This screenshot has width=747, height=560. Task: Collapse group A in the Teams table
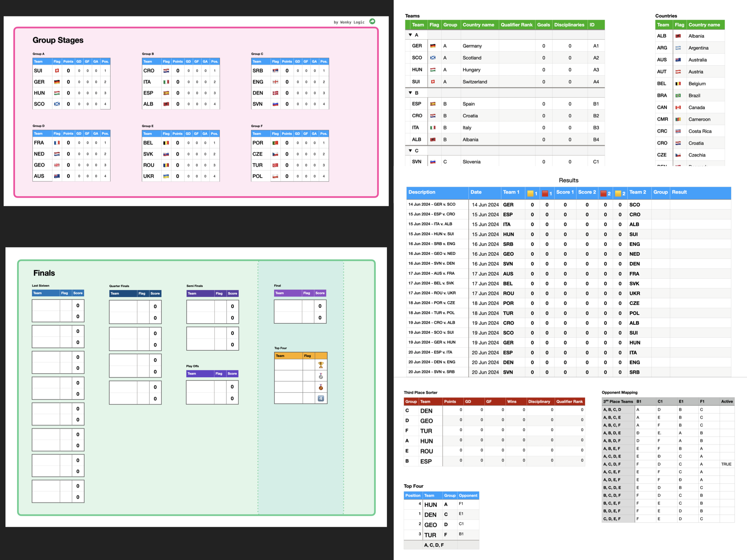click(410, 35)
